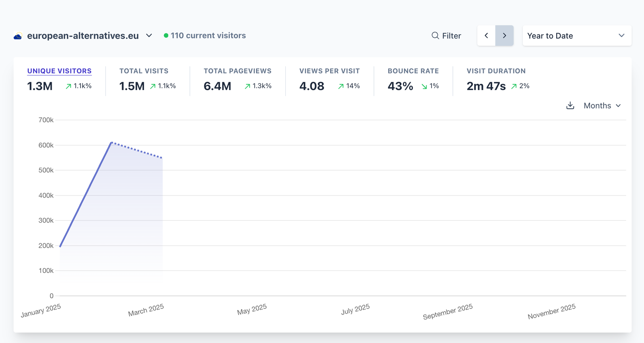This screenshot has height=343, width=644.
Task: Select the Visit Duration metric
Action: pos(496,71)
